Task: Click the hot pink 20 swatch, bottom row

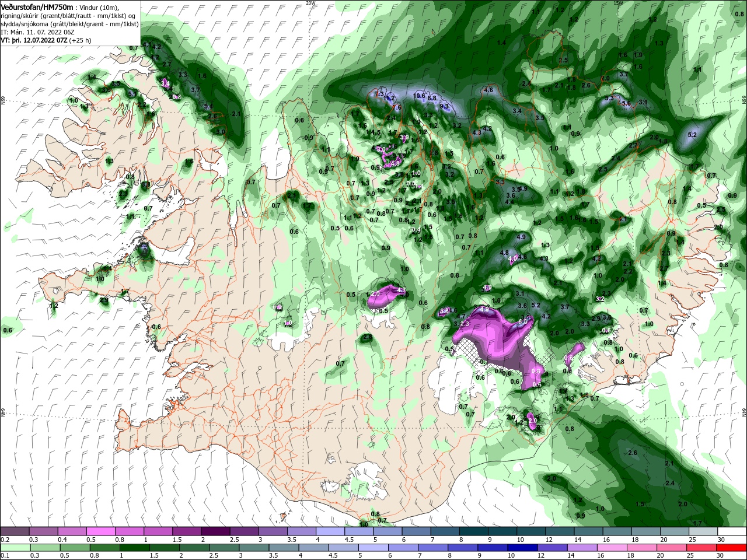Action: coord(672,548)
